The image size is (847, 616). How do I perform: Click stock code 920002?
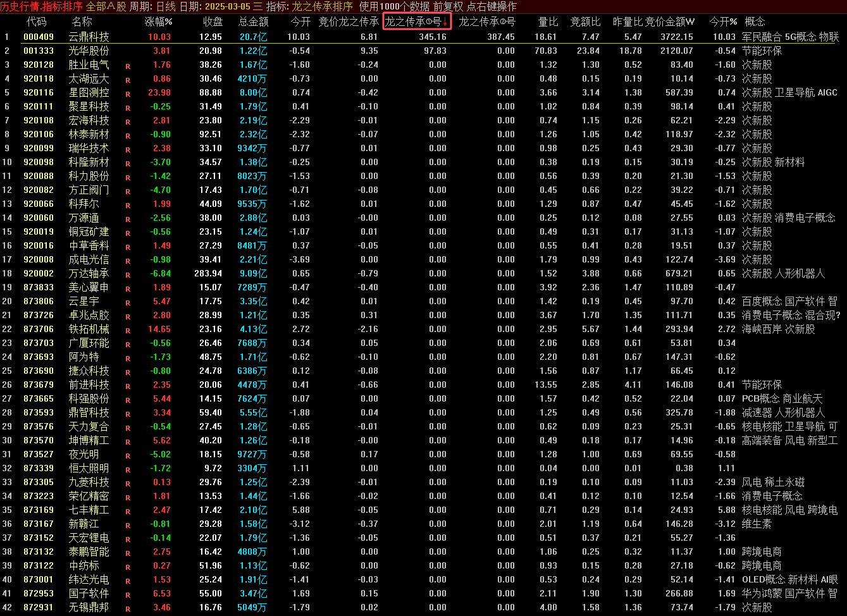coord(38,273)
